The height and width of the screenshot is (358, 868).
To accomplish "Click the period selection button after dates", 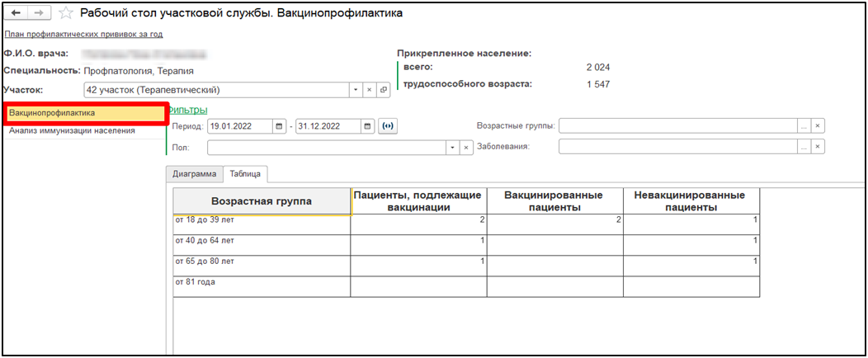I will point(386,126).
